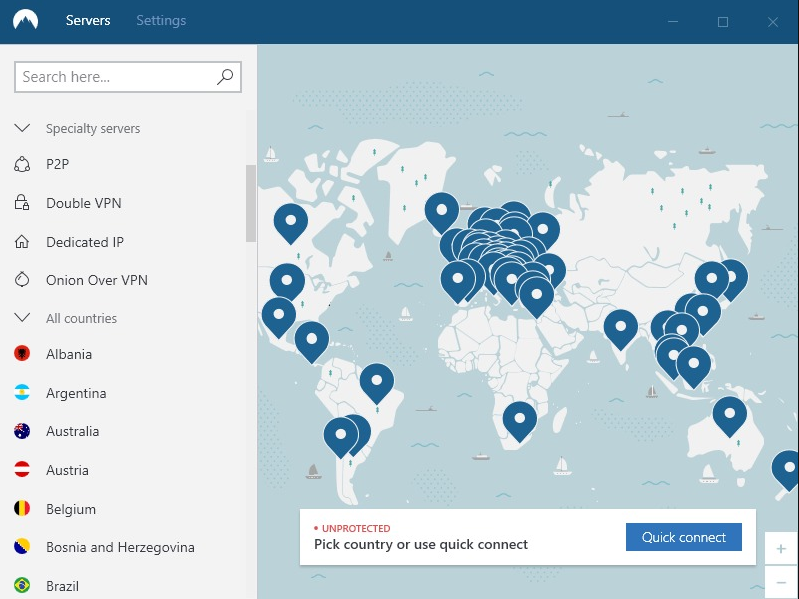The height and width of the screenshot is (599, 799).
Task: Collapse the Specialty servers section
Action: pos(22,128)
